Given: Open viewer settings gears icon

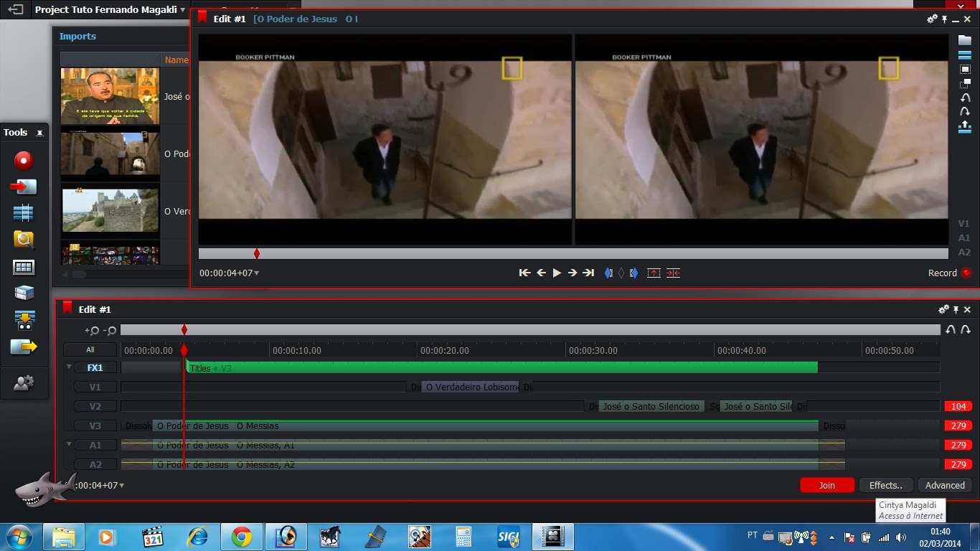Looking at the screenshot, I should click(932, 19).
